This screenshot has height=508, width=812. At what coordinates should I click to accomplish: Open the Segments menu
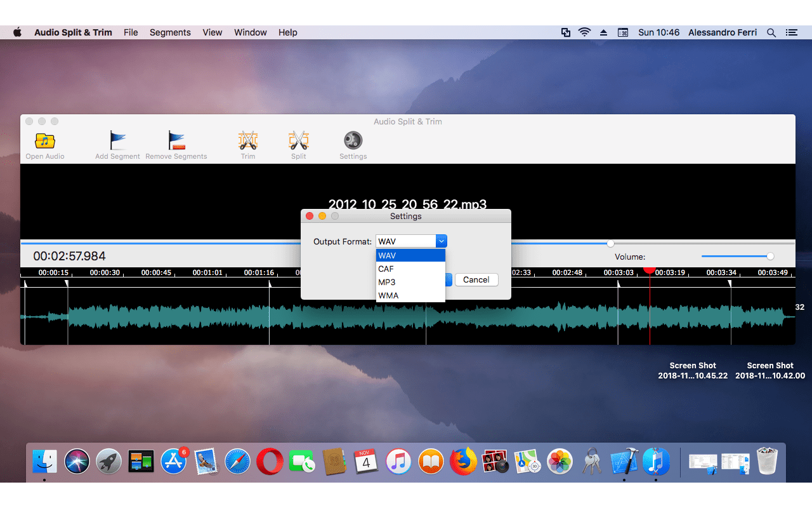point(170,32)
